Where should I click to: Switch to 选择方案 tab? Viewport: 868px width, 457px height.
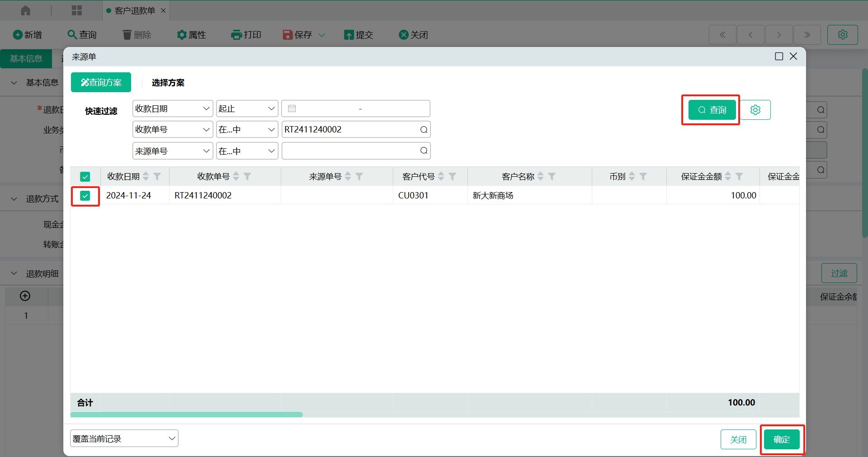168,83
